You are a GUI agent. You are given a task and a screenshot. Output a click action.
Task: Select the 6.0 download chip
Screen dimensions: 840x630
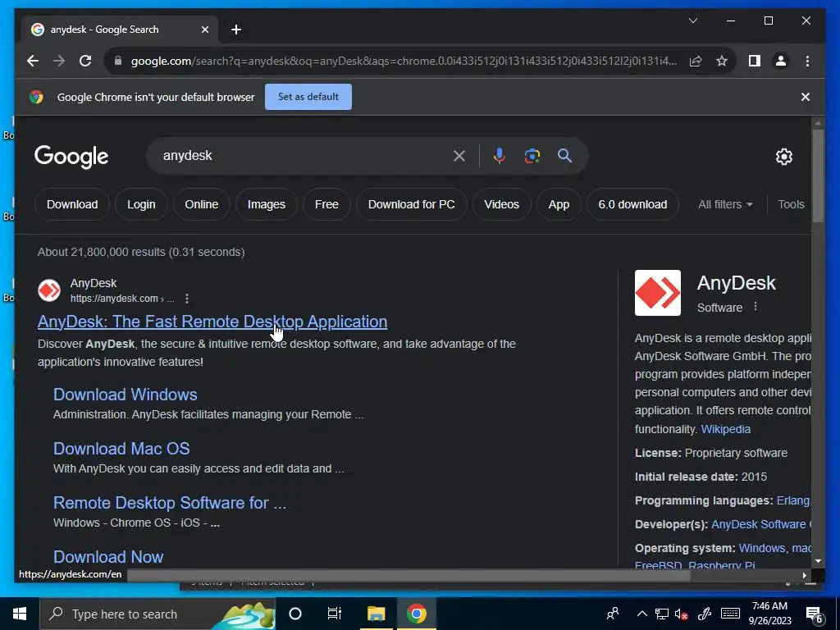pos(632,204)
